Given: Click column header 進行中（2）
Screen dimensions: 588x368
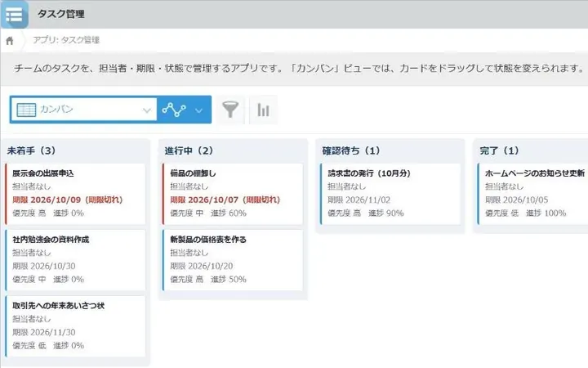Looking at the screenshot, I should [x=189, y=150].
